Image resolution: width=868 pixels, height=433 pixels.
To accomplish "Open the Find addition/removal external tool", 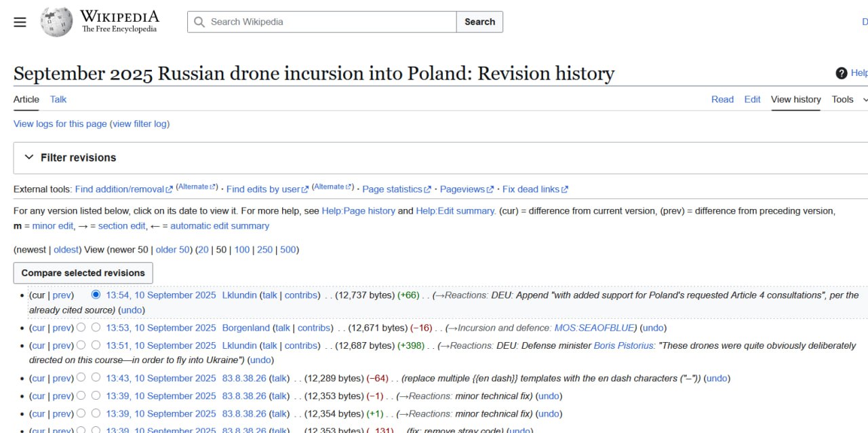I will [x=123, y=189].
